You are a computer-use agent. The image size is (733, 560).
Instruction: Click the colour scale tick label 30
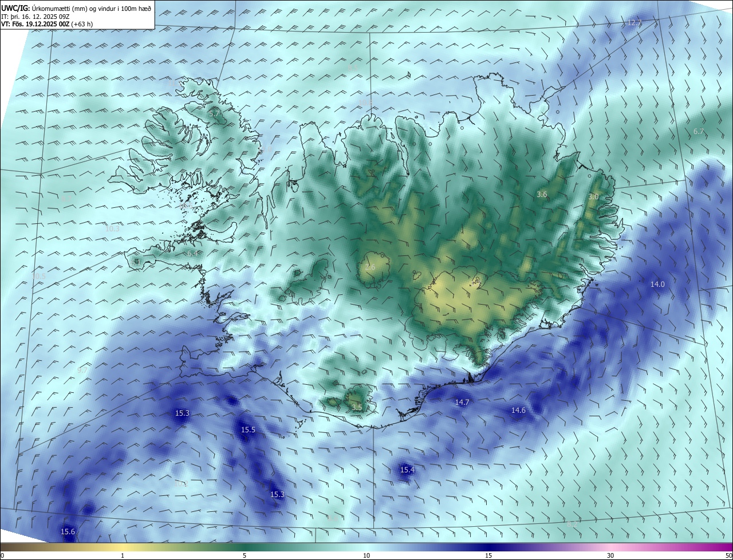pyautogui.click(x=610, y=556)
